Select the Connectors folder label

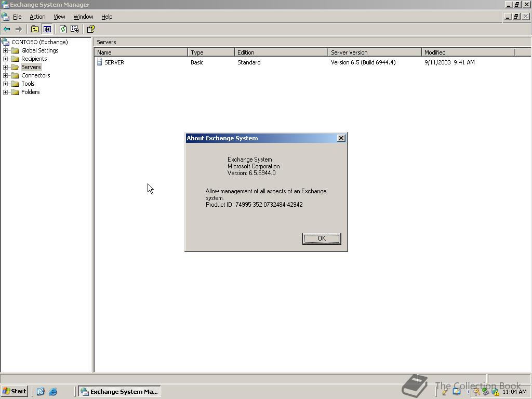pos(36,75)
